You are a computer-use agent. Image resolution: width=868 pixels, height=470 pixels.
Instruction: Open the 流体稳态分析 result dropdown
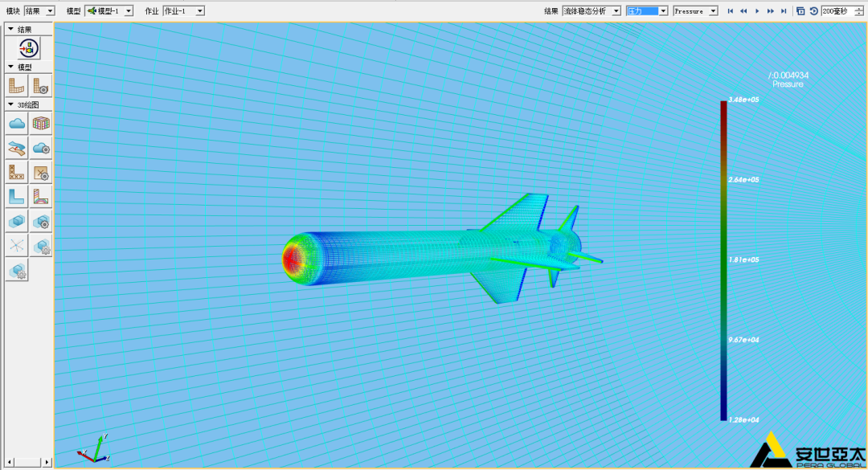coord(592,11)
